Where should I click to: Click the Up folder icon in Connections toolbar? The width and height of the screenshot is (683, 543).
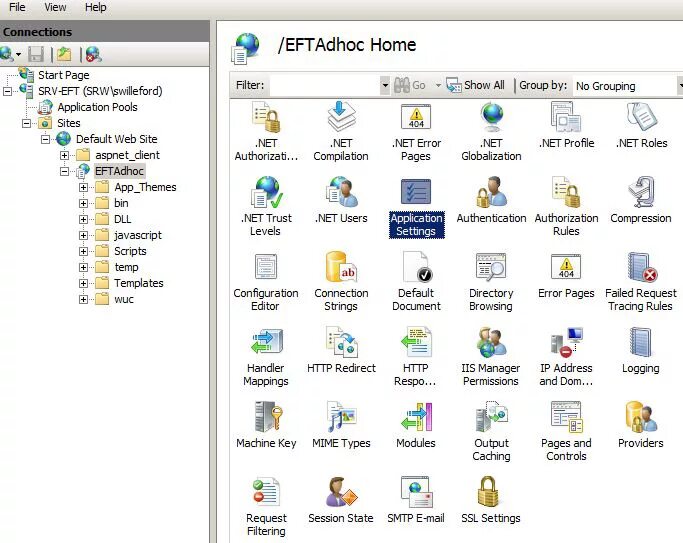[x=64, y=54]
